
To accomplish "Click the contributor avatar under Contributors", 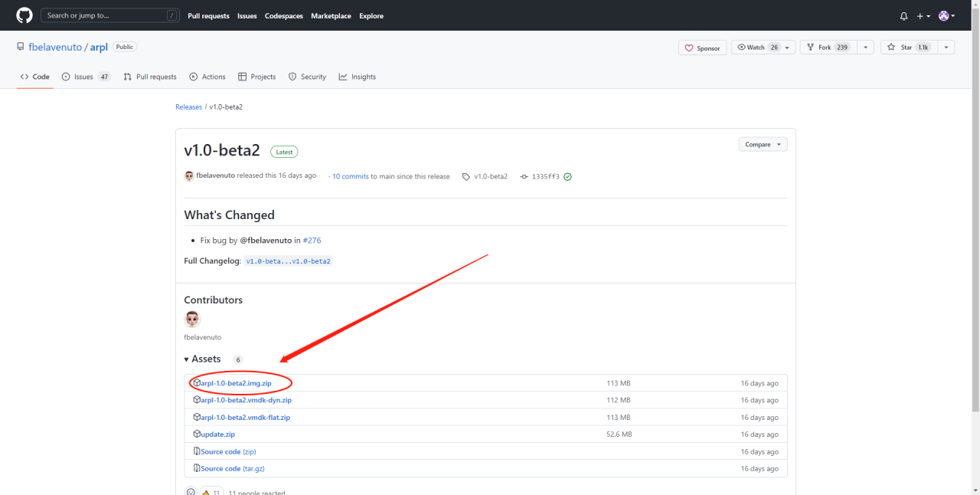I will [192, 320].
